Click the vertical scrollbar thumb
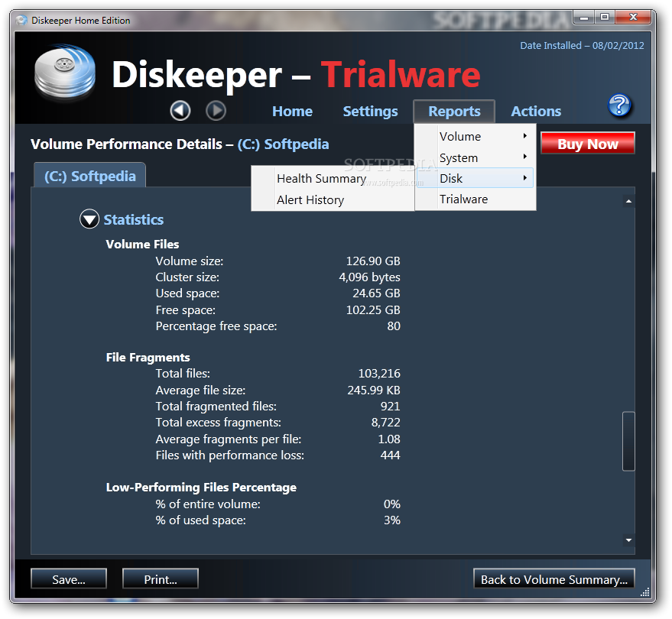 [628, 441]
